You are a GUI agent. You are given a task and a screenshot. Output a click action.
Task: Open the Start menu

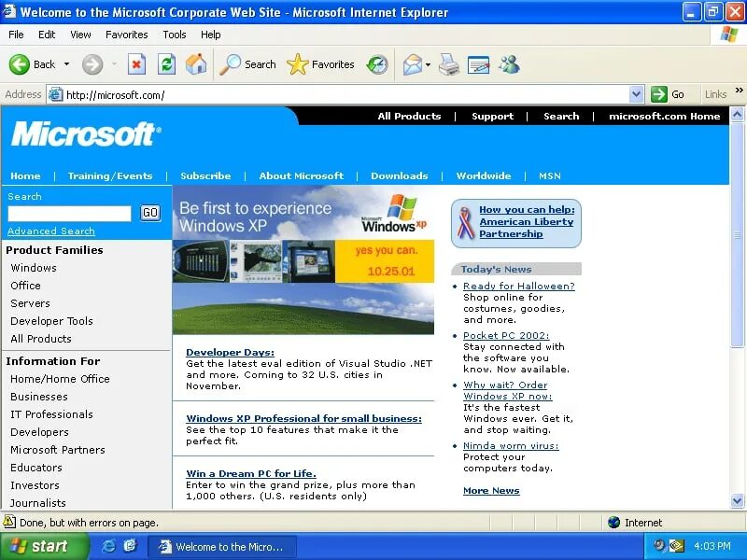43,546
